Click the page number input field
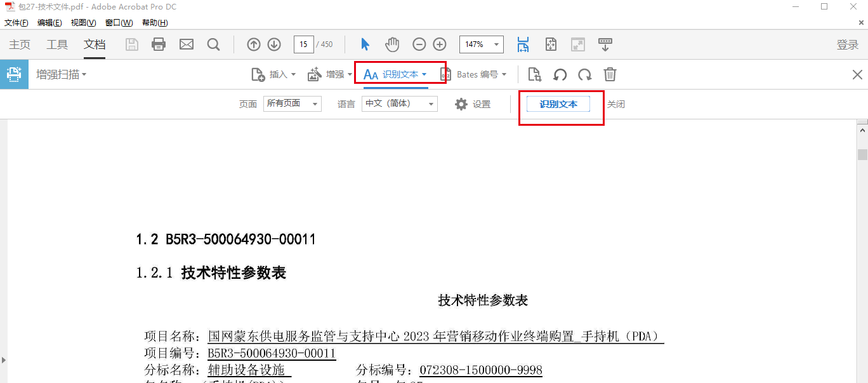 point(303,44)
